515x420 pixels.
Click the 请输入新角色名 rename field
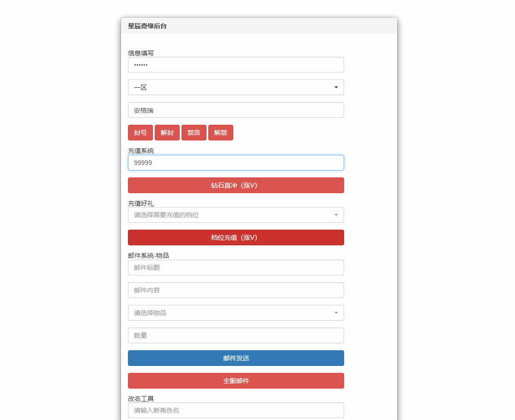click(x=236, y=410)
